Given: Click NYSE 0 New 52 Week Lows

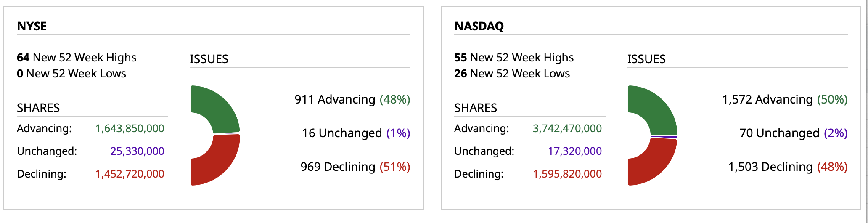Looking at the screenshot, I should [x=71, y=74].
